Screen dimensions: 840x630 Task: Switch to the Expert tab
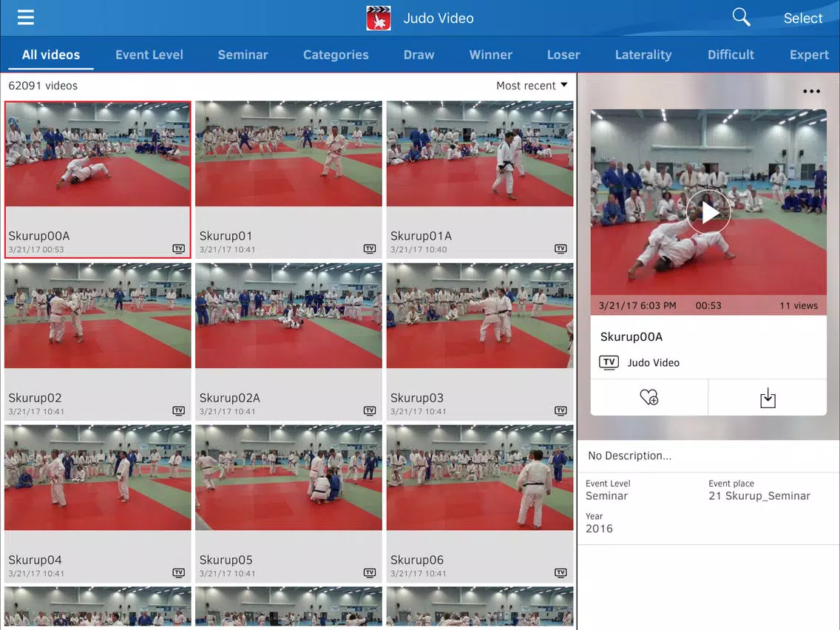[809, 55]
